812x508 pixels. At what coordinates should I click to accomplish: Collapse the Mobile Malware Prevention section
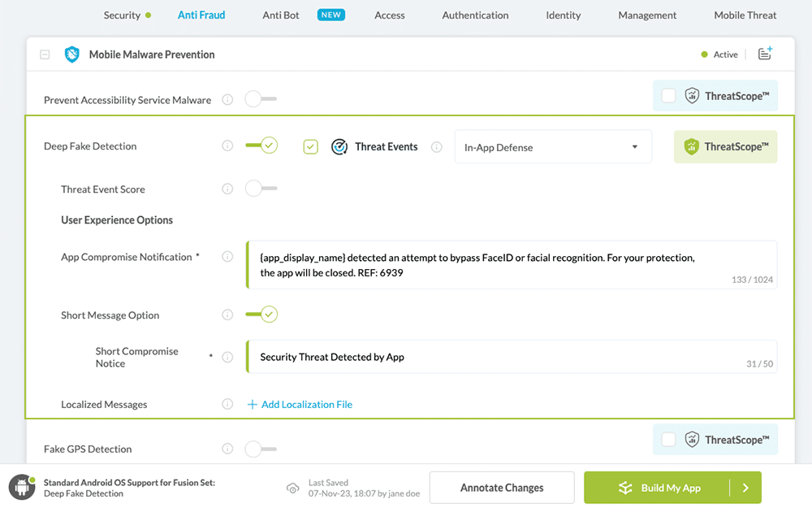[45, 54]
